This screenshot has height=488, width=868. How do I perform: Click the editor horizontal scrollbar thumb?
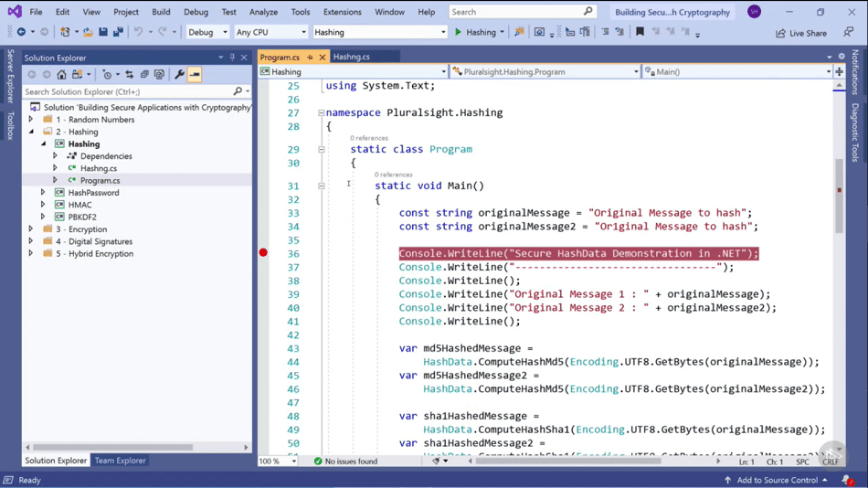tap(568, 461)
